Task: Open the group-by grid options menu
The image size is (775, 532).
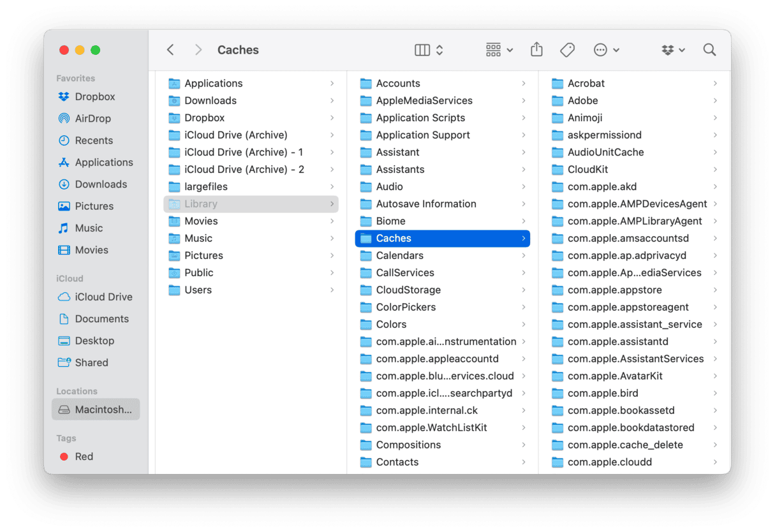Action: pyautogui.click(x=499, y=50)
